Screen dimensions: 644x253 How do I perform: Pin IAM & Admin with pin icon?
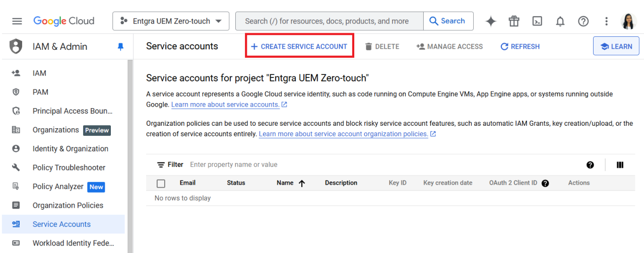120,46
